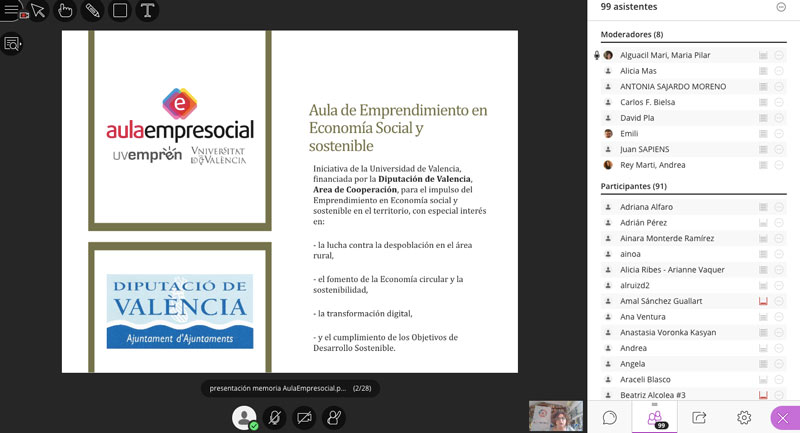Switch to the Chat tab

tap(609, 417)
